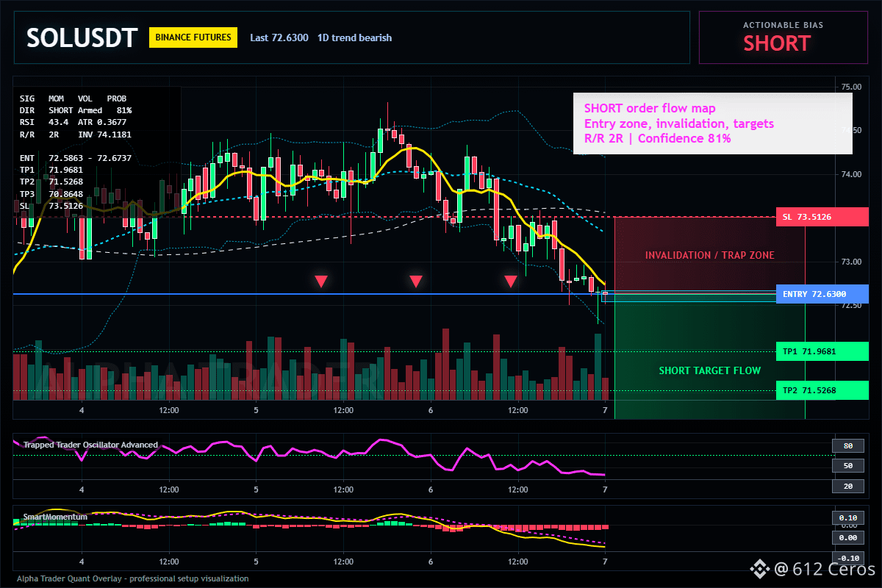This screenshot has width=882, height=588.
Task: Click the 74.00 price axis label
Action: point(851,174)
